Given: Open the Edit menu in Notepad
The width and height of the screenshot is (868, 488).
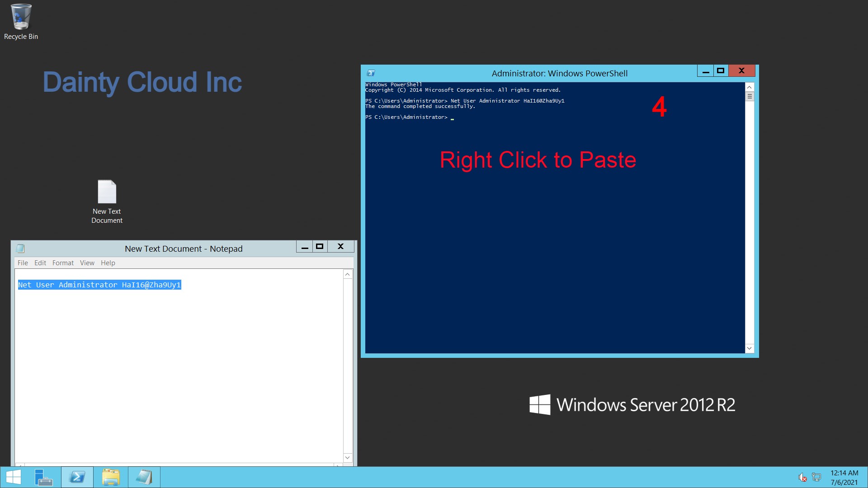Looking at the screenshot, I should click(x=40, y=263).
